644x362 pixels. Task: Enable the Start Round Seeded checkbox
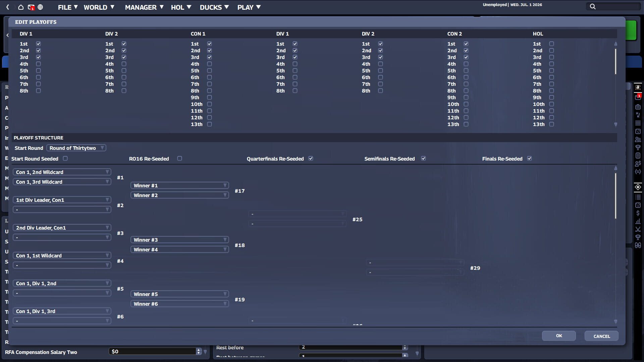pos(65,159)
